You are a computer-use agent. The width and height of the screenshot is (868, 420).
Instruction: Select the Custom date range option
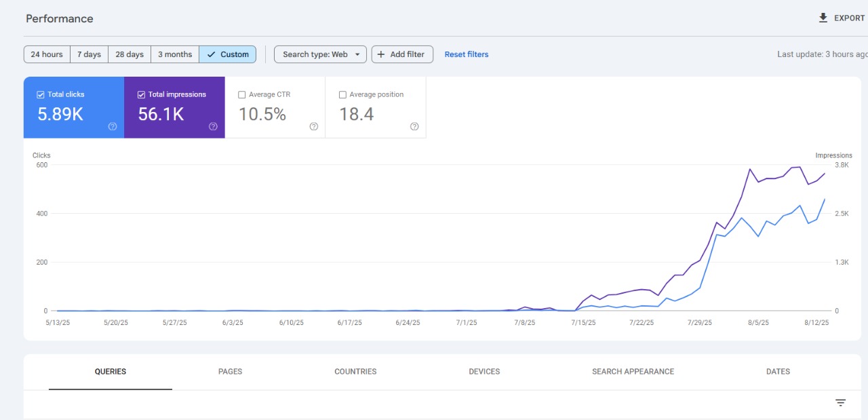tap(228, 54)
